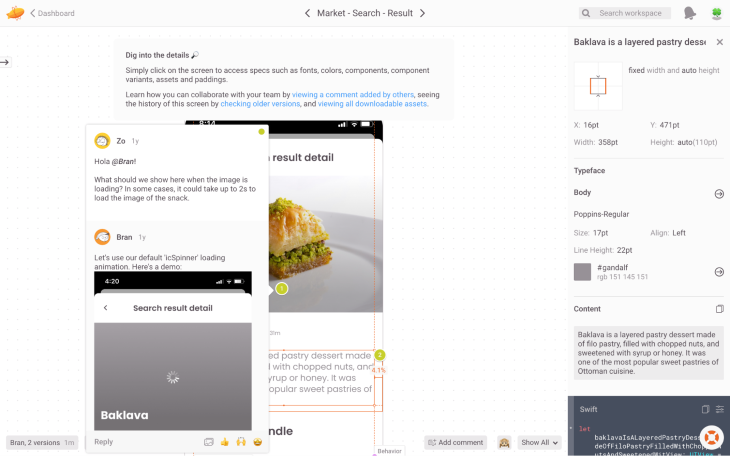Viewport: 730px width, 456px height.
Task: Click the 'Y: 471pt' value
Action: (x=665, y=125)
